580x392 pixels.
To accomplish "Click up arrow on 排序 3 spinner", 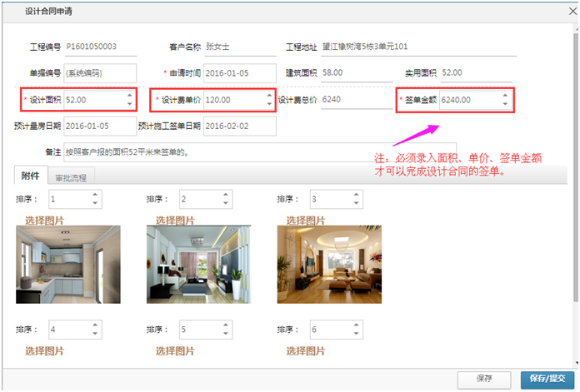I will [x=356, y=196].
